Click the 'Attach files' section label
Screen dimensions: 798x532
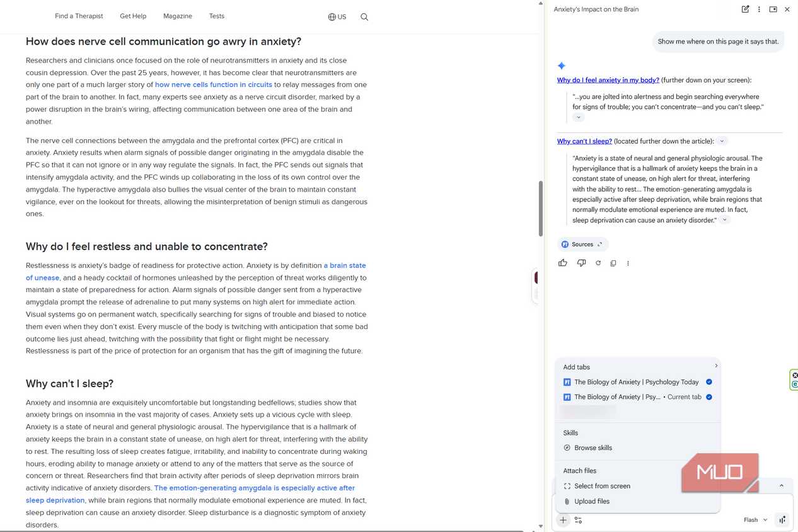point(579,471)
